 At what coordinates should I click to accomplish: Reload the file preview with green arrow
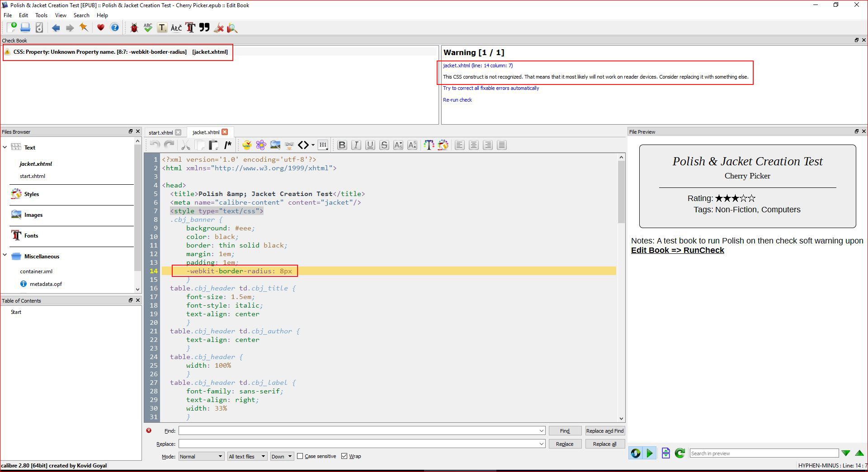tap(679, 453)
